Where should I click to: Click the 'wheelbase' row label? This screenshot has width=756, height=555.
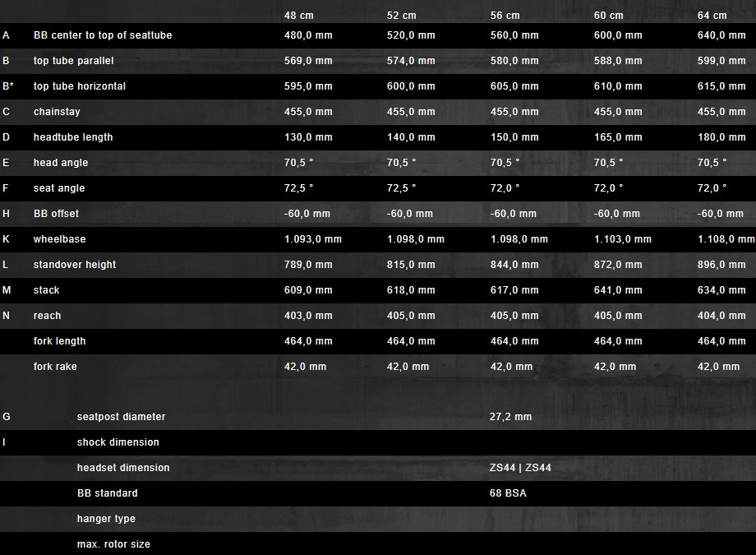[59, 239]
